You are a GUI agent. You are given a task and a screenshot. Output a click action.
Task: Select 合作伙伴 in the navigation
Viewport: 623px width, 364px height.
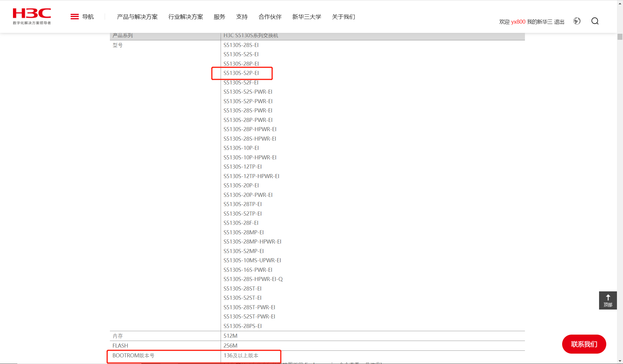[270, 17]
